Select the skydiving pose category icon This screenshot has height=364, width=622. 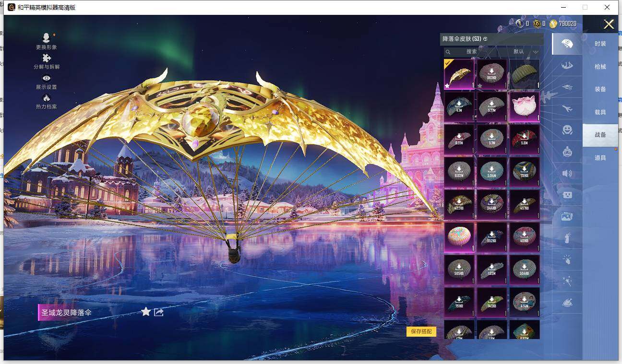pos(567,65)
